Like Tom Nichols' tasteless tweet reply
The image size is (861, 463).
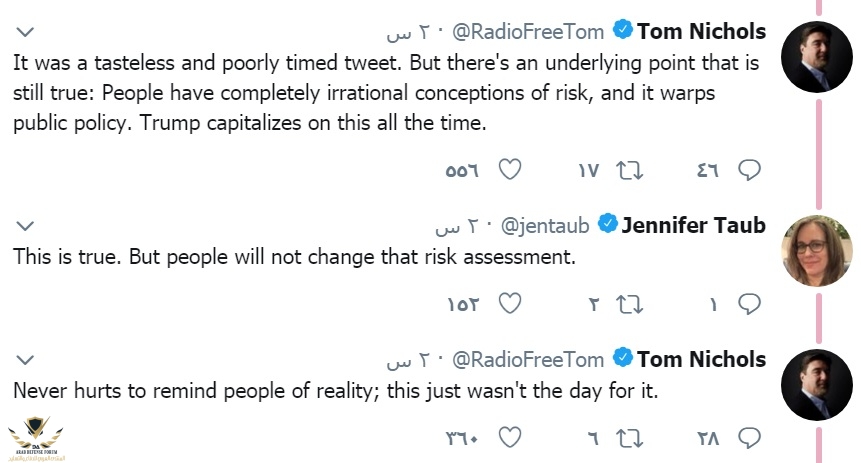click(509, 170)
